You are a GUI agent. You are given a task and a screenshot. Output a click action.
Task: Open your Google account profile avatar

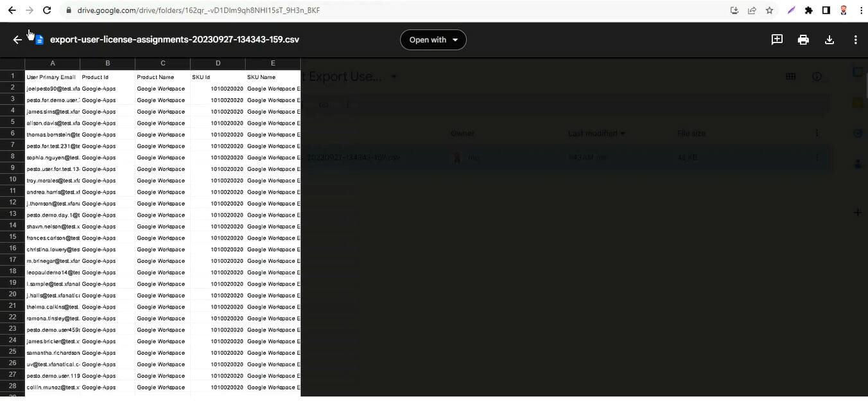(x=842, y=10)
